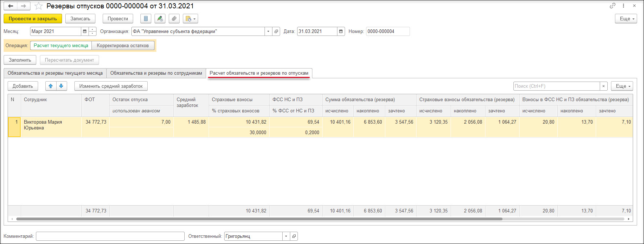
Task: Open month calendar picker icon
Action: click(x=85, y=32)
